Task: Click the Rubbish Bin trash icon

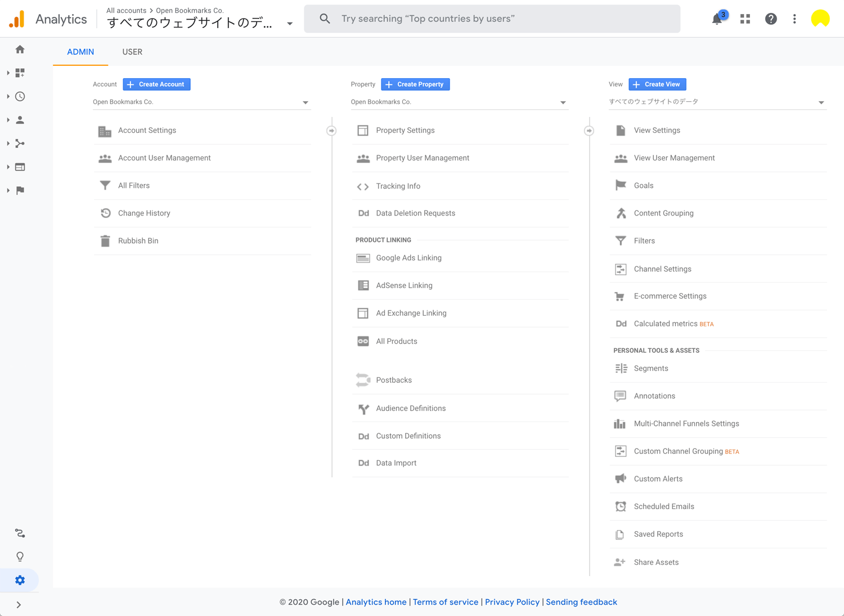Action: click(105, 241)
